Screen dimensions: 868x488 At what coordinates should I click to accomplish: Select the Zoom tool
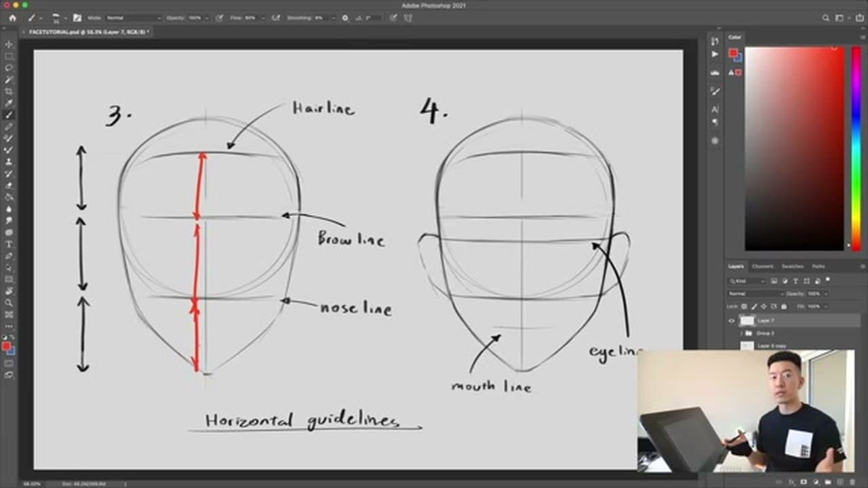pyautogui.click(x=9, y=302)
